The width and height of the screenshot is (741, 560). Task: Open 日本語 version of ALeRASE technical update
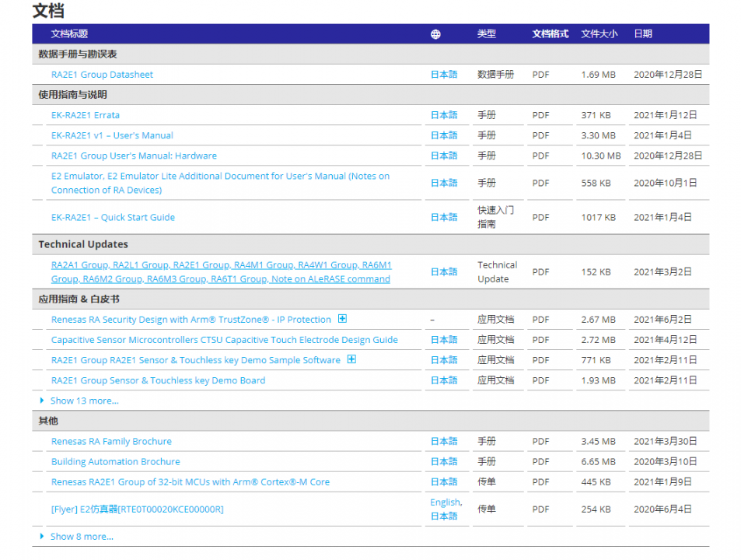pos(444,271)
